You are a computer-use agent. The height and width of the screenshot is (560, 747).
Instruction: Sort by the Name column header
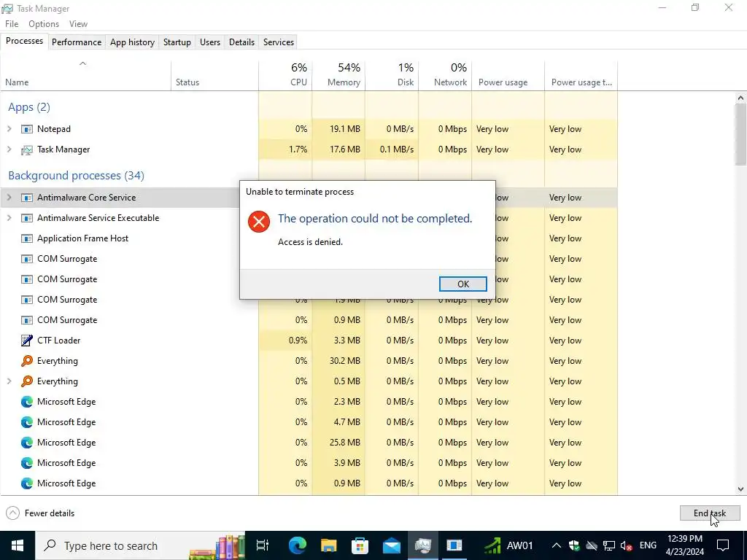click(86, 75)
